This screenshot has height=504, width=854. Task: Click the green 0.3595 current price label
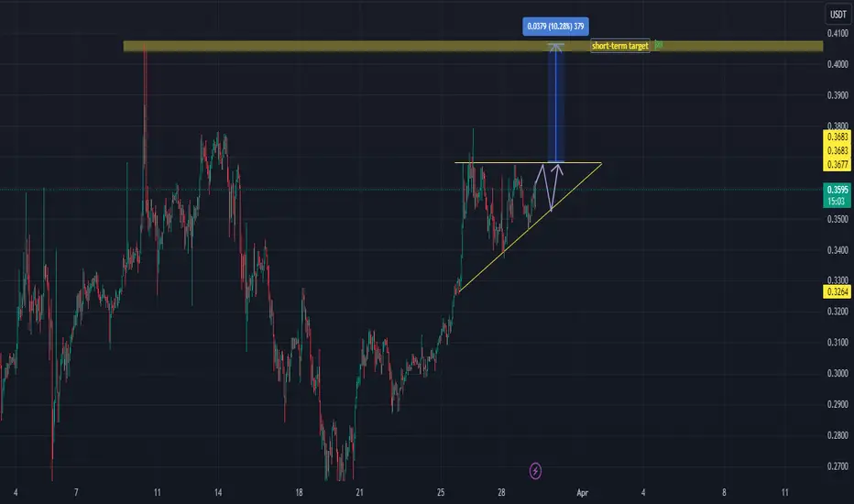pos(838,190)
